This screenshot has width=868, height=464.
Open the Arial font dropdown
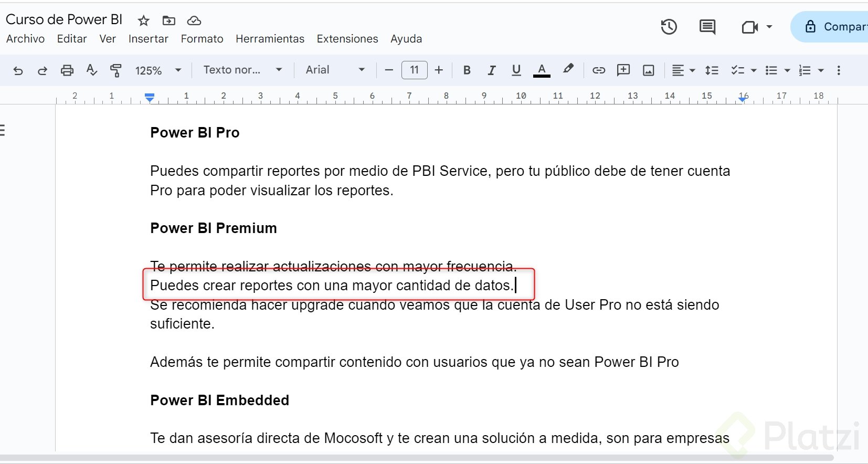coord(335,70)
